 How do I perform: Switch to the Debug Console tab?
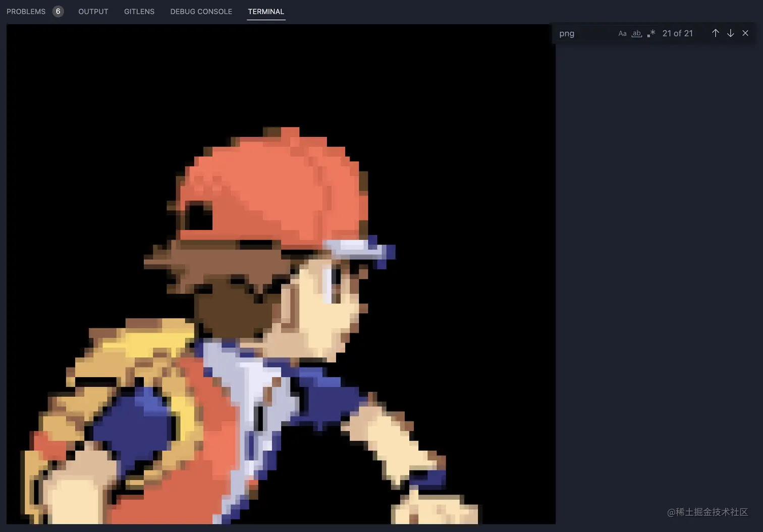tap(201, 11)
